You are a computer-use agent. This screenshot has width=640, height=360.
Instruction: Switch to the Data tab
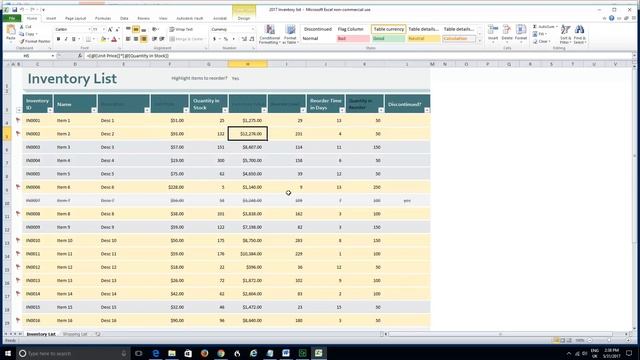tap(124, 18)
